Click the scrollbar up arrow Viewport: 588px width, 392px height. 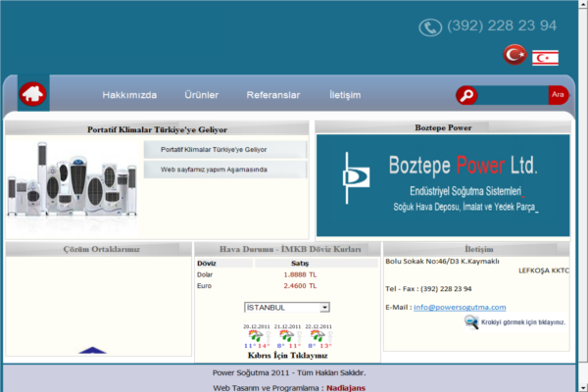583,4
